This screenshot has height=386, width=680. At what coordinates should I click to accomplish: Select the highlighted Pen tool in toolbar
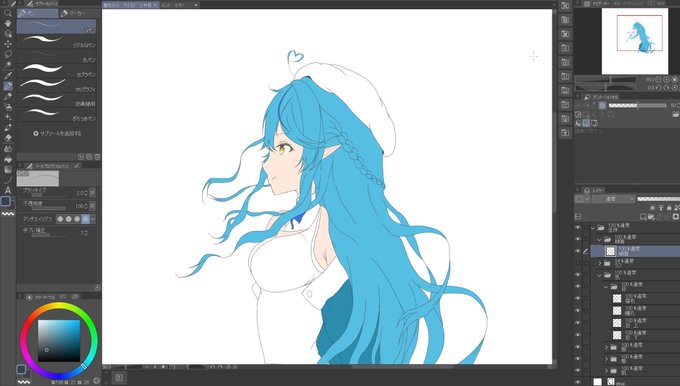point(8,86)
